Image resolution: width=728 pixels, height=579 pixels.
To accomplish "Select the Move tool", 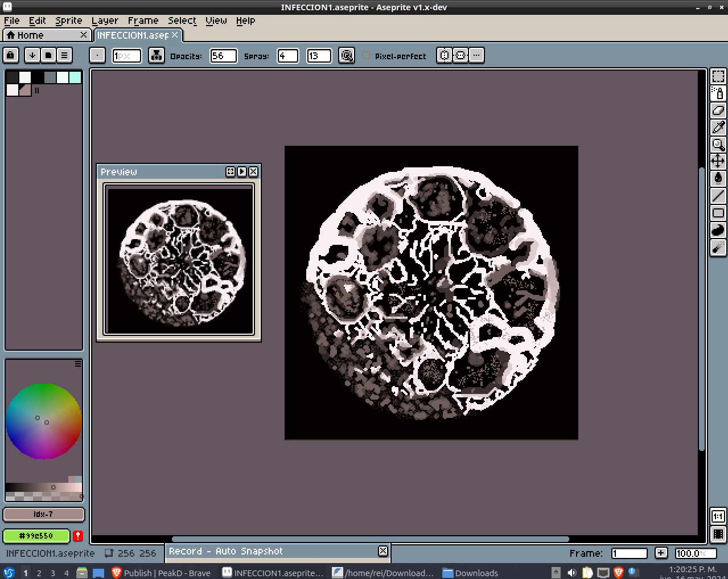I will coord(718,161).
